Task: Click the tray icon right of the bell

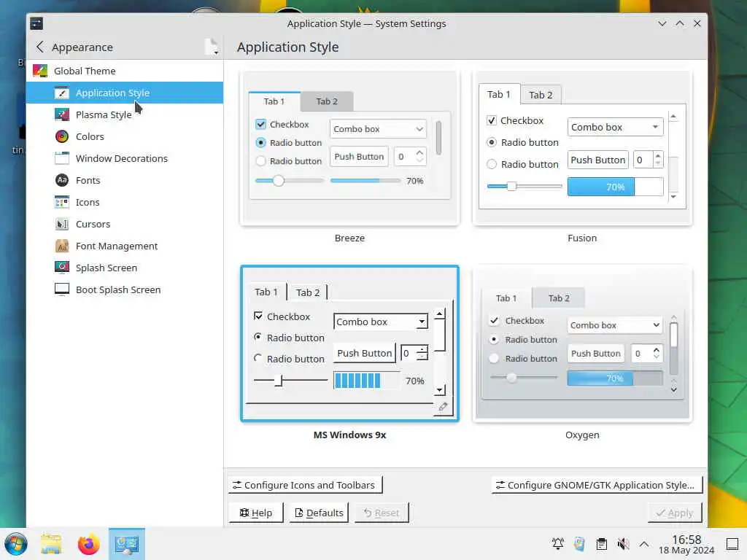Action: coord(579,544)
